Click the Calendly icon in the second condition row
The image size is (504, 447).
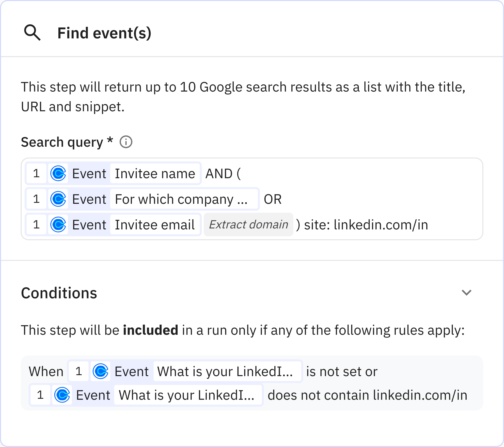(x=62, y=395)
